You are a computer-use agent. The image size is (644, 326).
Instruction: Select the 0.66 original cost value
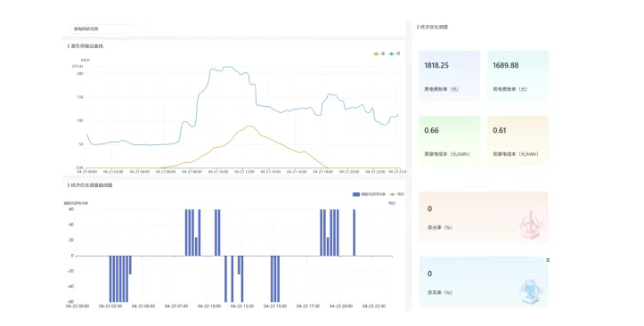[x=431, y=131]
